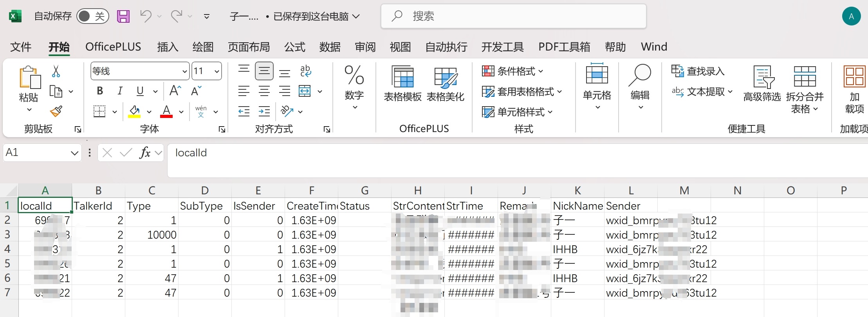
Task: Apply Italic formatting
Action: pyautogui.click(x=120, y=91)
